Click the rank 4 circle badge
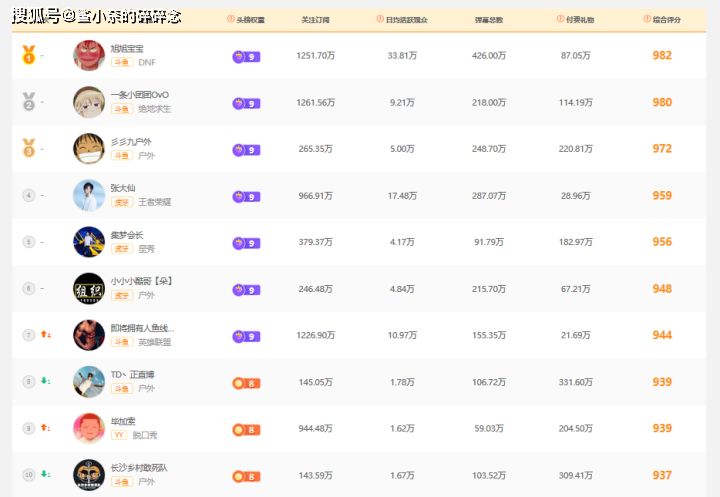 point(28,195)
